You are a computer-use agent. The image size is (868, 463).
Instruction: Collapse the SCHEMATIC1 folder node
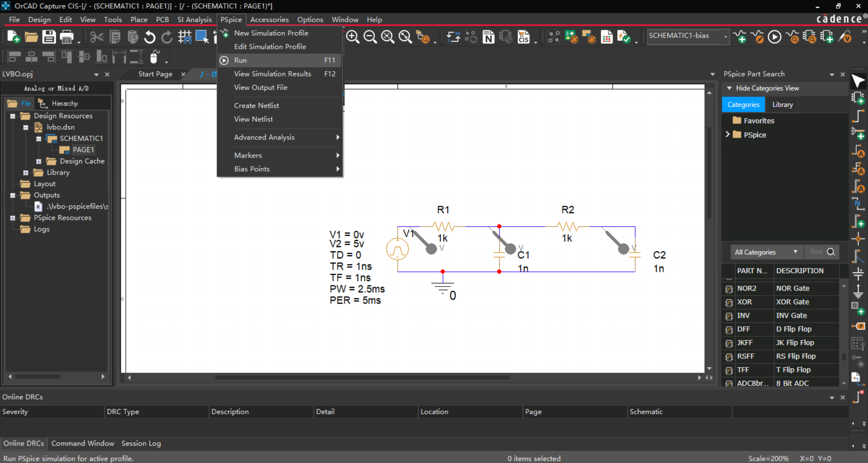39,139
